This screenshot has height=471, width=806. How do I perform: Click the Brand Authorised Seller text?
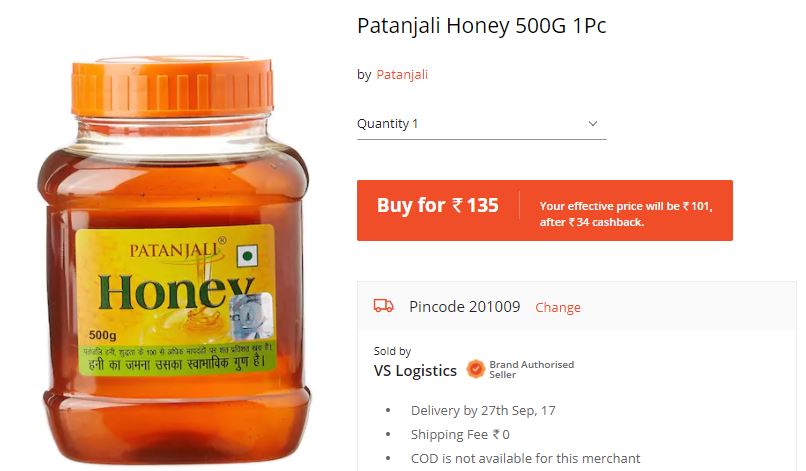[532, 369]
